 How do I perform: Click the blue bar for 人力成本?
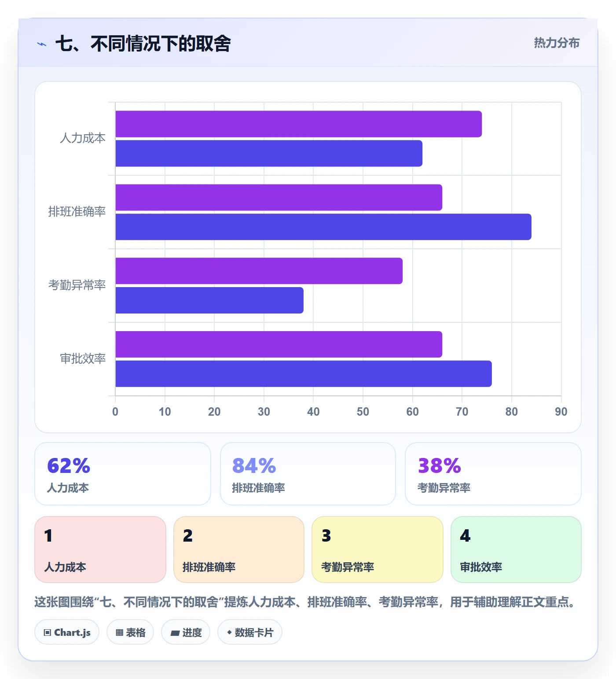click(x=269, y=154)
